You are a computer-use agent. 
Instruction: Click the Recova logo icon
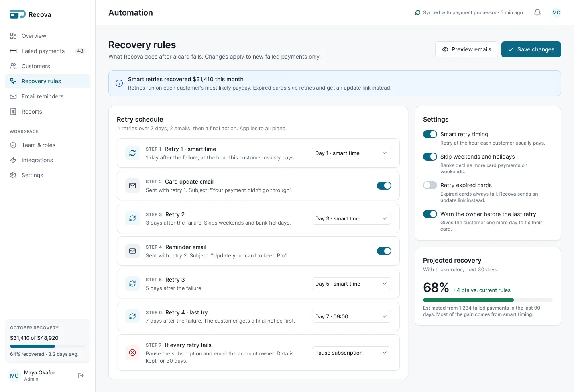click(17, 14)
